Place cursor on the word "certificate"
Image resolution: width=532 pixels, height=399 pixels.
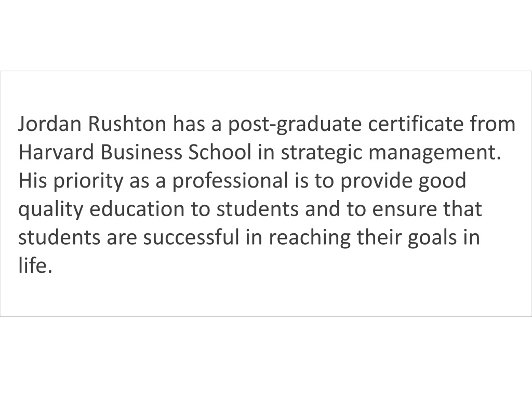416,124
